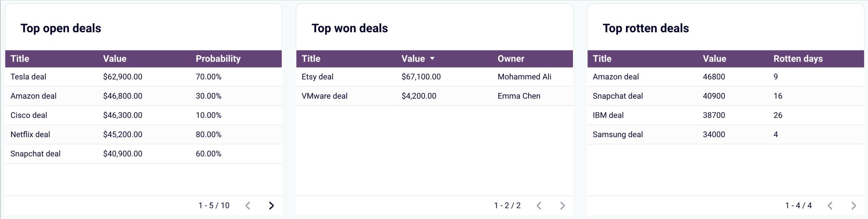The image size is (868, 219).
Task: Click the IBM deal in rotten deals
Action: (608, 115)
